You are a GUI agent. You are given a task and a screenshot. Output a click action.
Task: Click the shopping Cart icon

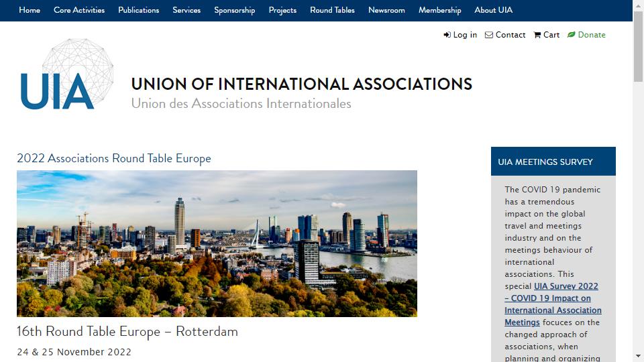[537, 35]
